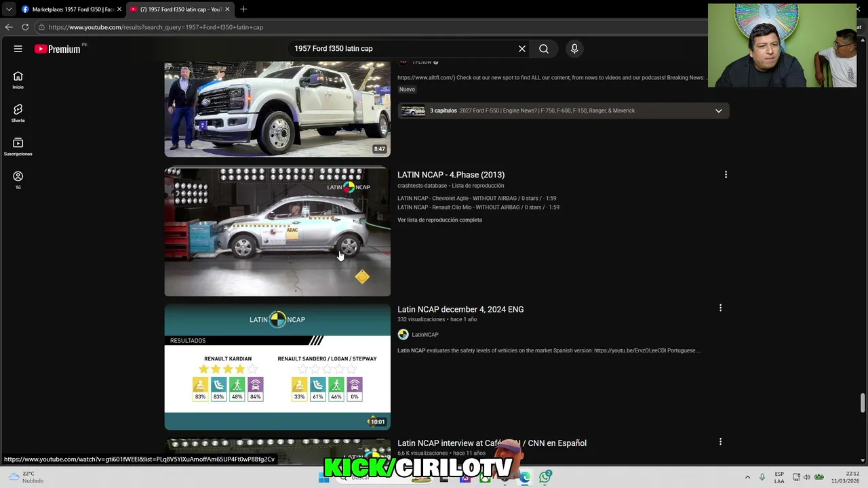Click Lista de reproducción link

[478, 186]
